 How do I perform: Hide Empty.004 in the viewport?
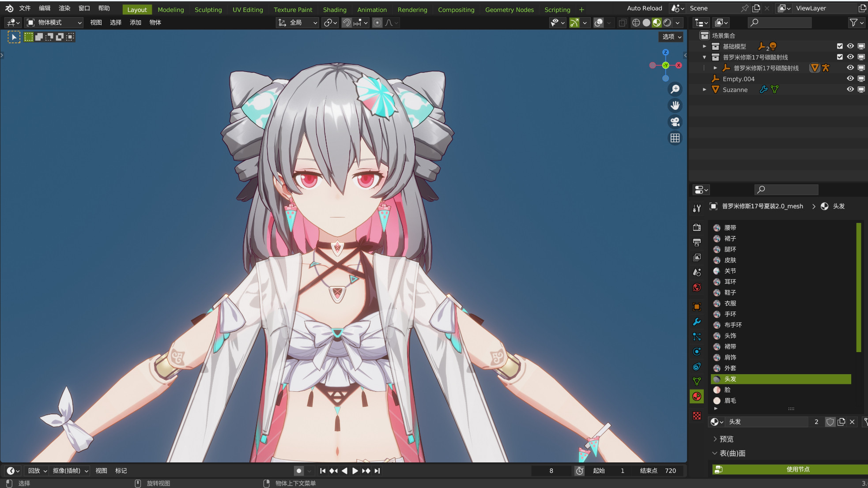[850, 79]
